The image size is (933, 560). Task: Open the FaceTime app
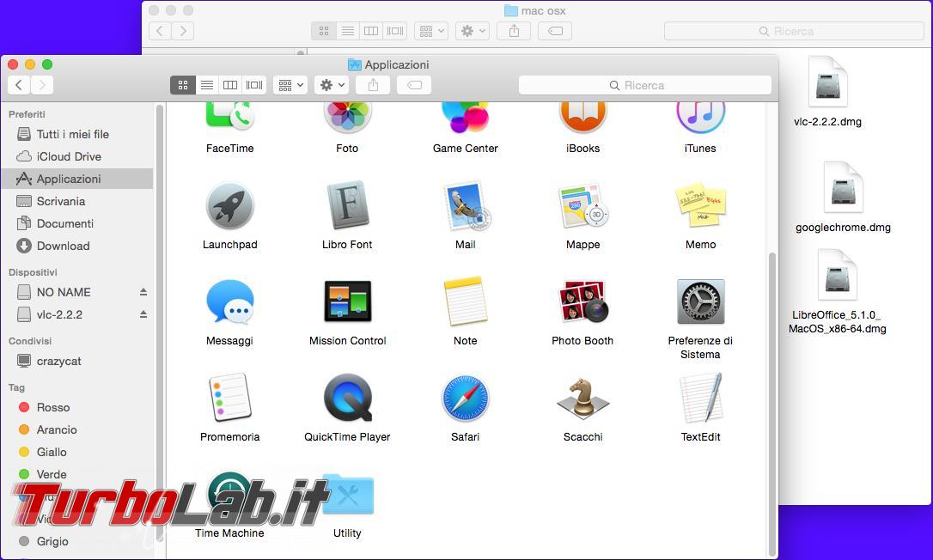tap(229, 117)
